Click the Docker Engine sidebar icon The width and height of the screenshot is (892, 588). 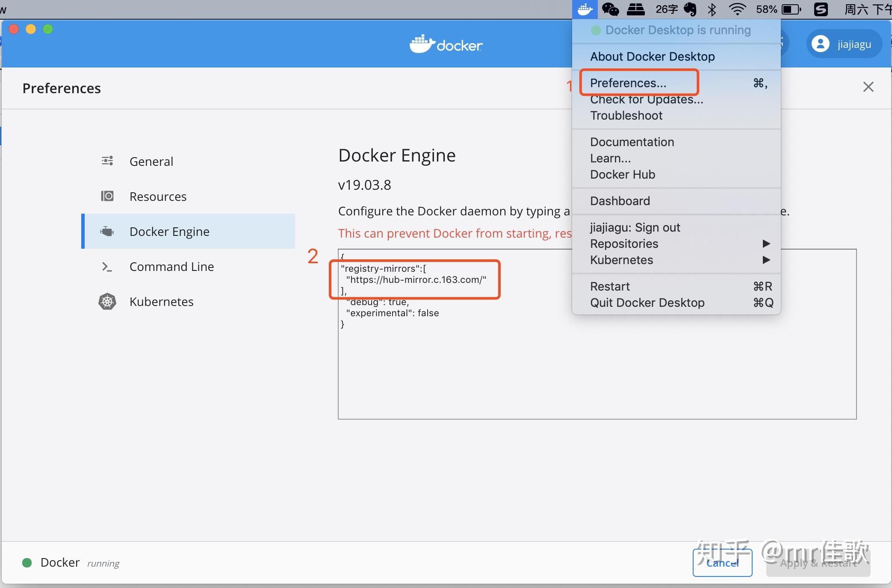point(107,231)
